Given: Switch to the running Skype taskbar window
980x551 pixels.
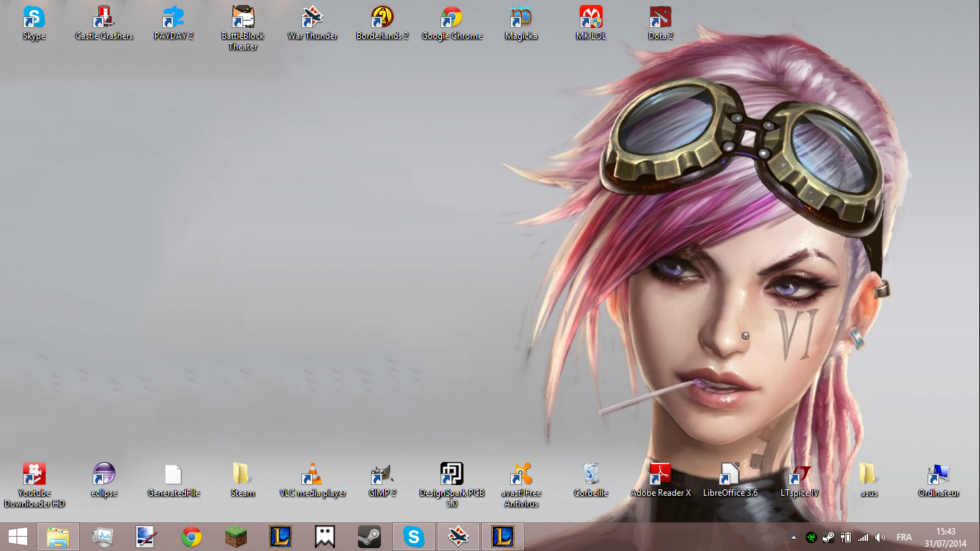Looking at the screenshot, I should [x=413, y=536].
